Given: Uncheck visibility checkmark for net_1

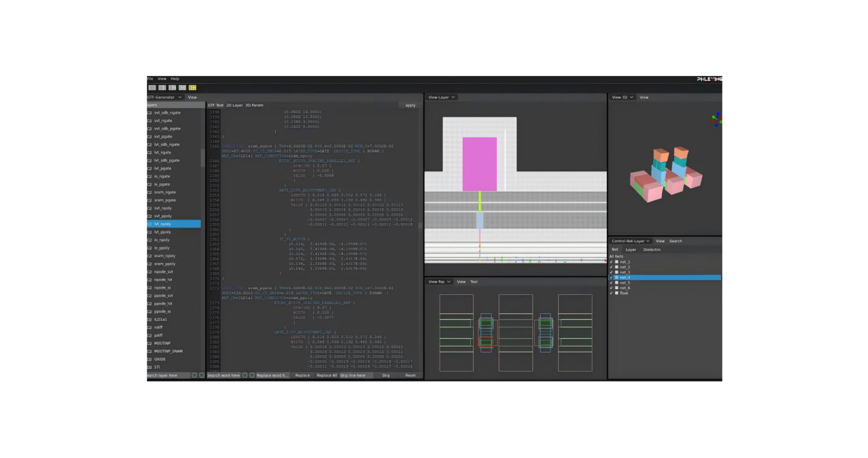Looking at the screenshot, I should point(611,262).
